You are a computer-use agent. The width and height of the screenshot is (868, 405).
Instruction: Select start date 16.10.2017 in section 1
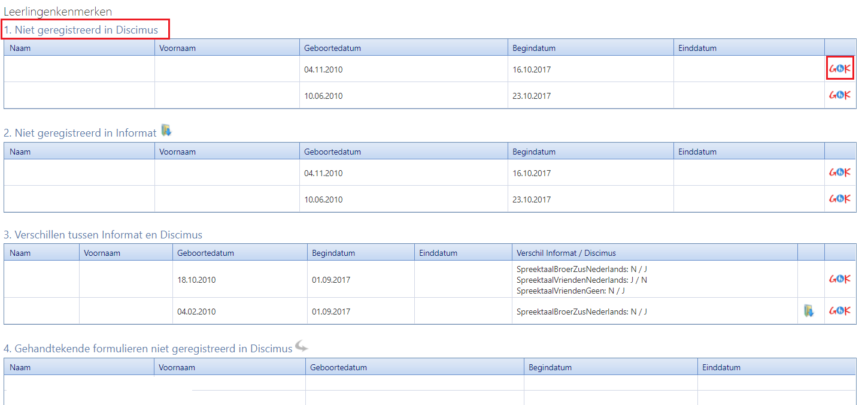coord(532,69)
